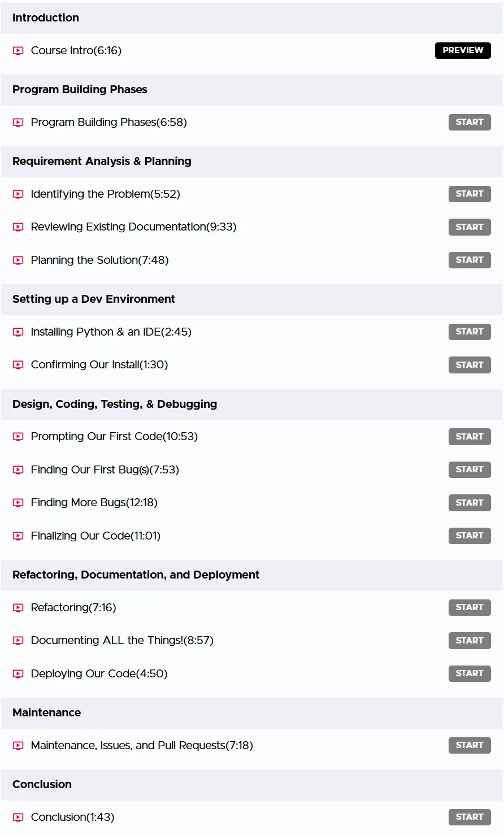Click the PREVIEW button for Course Intro
Screen dimensions: 504x835
[463, 50]
